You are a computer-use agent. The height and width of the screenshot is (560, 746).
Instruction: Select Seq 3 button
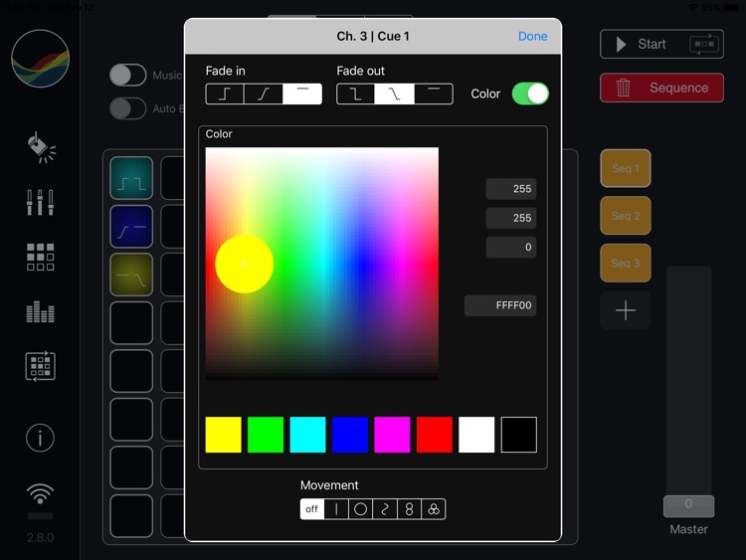(626, 263)
